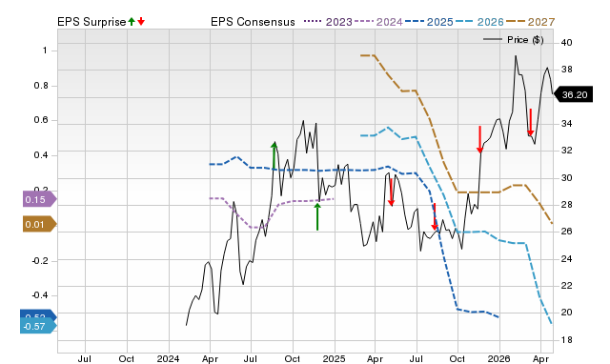Click the right price axis value 34
The width and height of the screenshot is (610, 364).
567,123
